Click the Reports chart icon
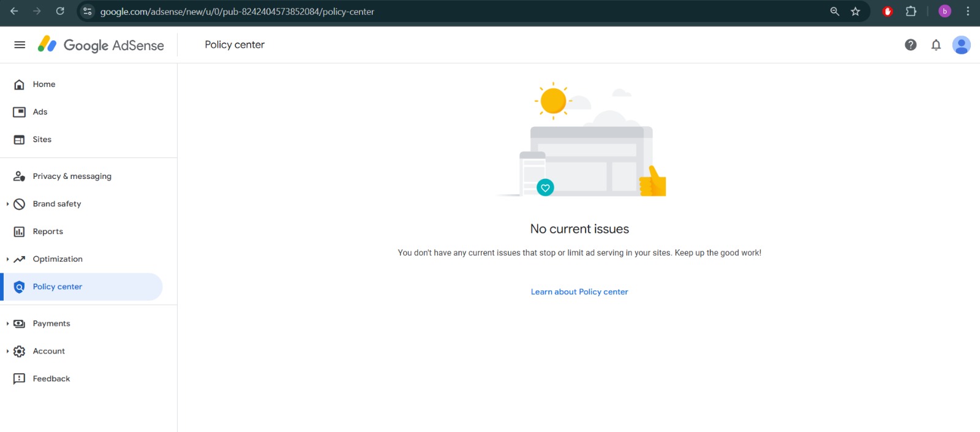This screenshot has width=980, height=432. coord(19,232)
